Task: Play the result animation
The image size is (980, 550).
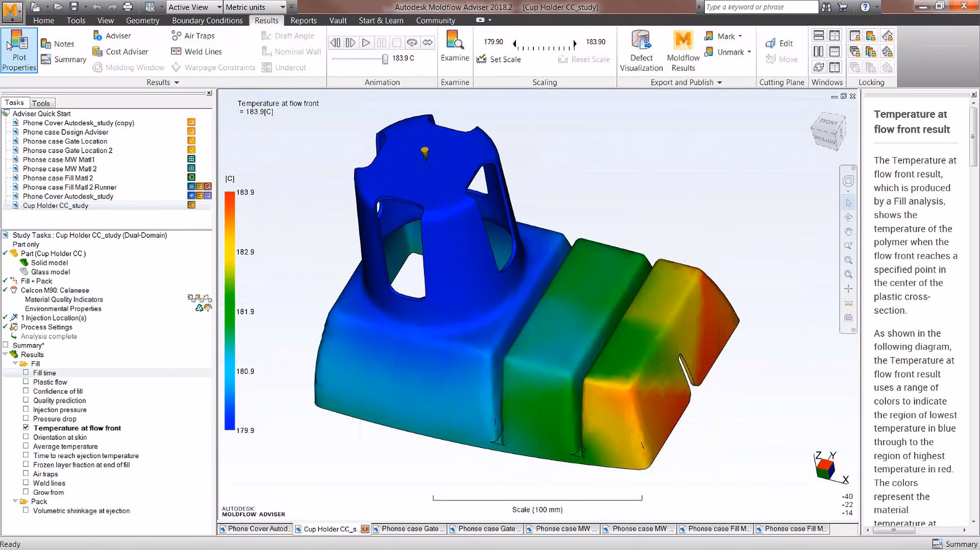Action: coord(366,43)
